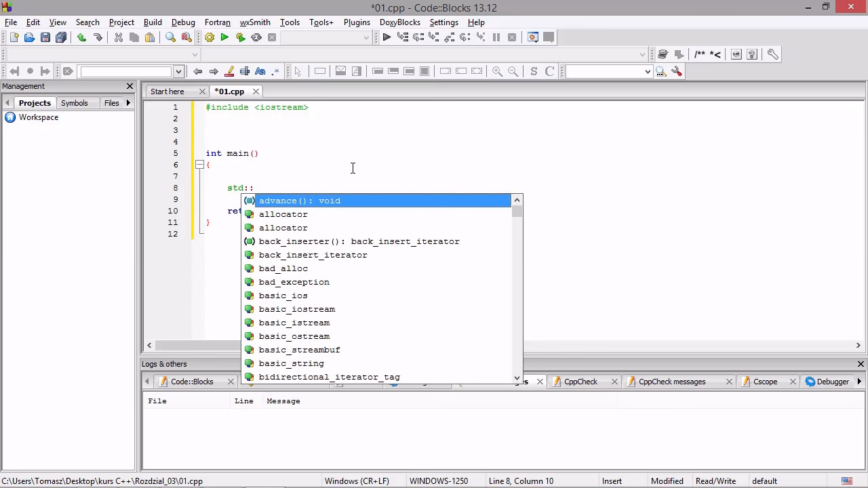The height and width of the screenshot is (488, 868).
Task: Click the DoxyBlocks block comment icon
Action: pyautogui.click(x=700, y=54)
